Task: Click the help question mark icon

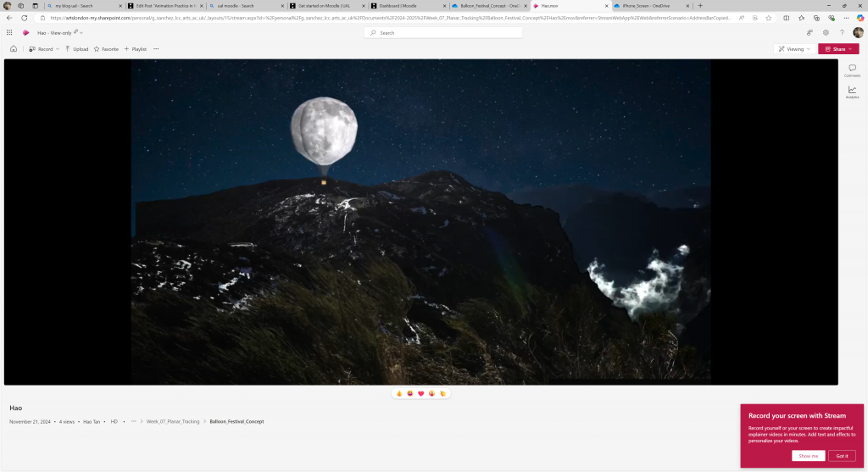Action: pos(842,32)
